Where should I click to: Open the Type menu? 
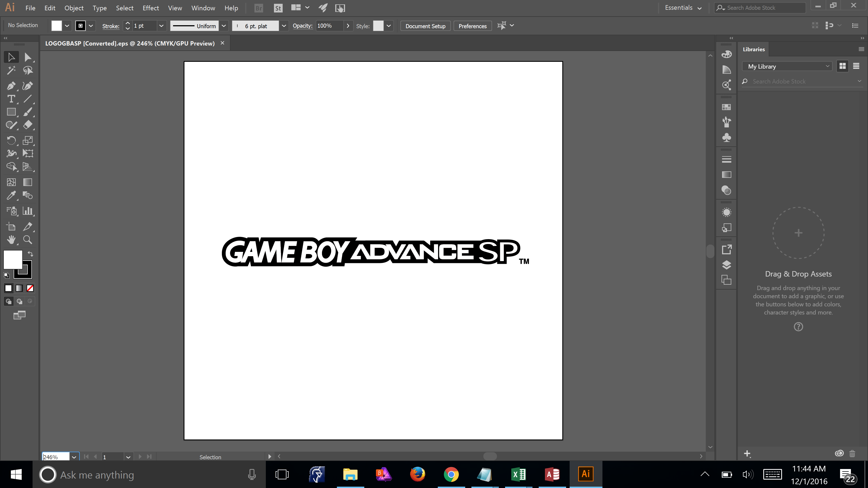(x=99, y=8)
